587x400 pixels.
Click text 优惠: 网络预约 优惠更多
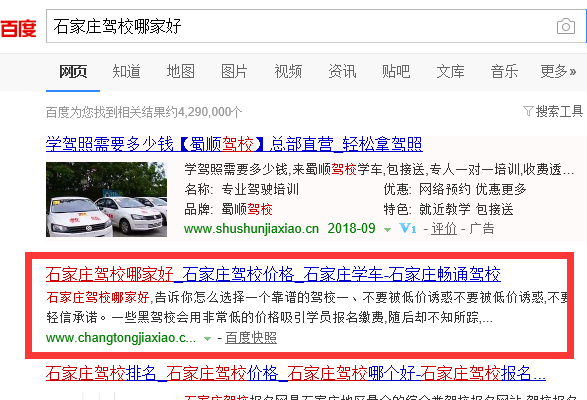(455, 189)
